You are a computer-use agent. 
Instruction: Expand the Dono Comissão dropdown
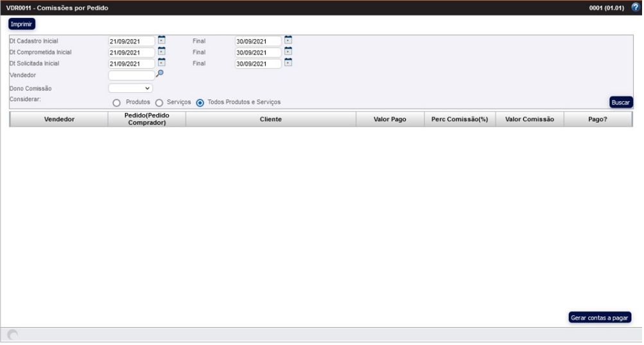(x=130, y=88)
